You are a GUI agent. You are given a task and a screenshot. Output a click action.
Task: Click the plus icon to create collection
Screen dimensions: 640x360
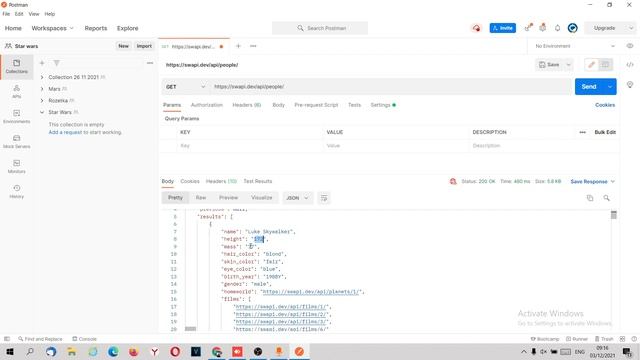tap(42, 63)
